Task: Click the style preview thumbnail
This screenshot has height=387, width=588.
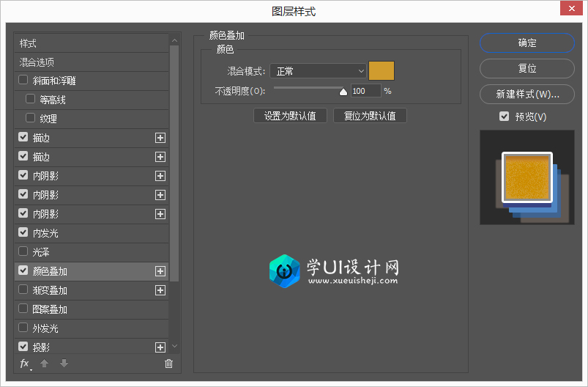Action: click(x=527, y=177)
